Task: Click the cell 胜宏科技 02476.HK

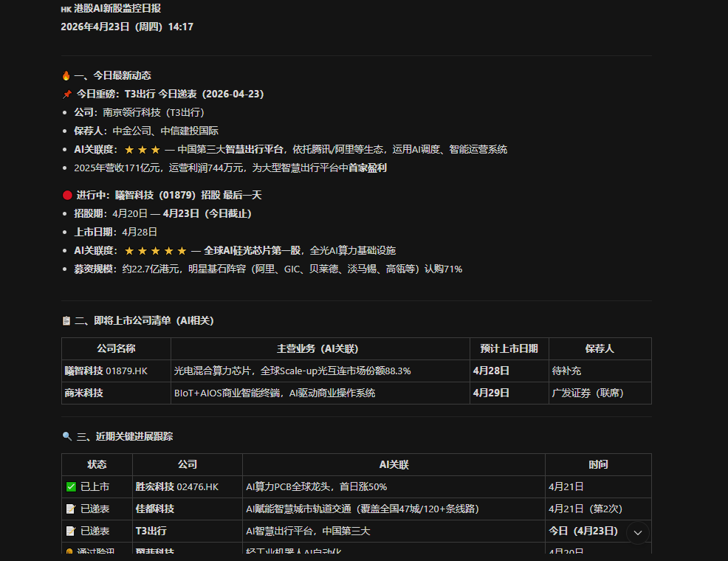Action: click(x=188, y=487)
